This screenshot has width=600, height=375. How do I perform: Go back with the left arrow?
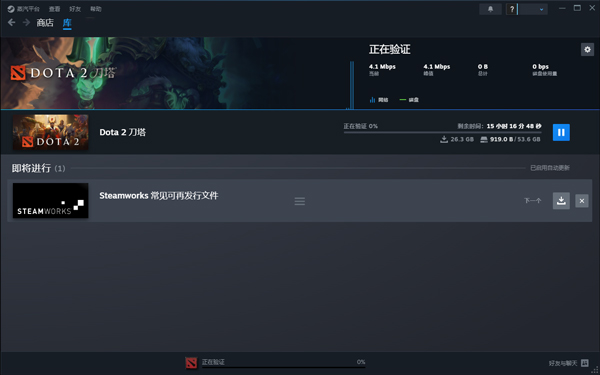pos(11,23)
